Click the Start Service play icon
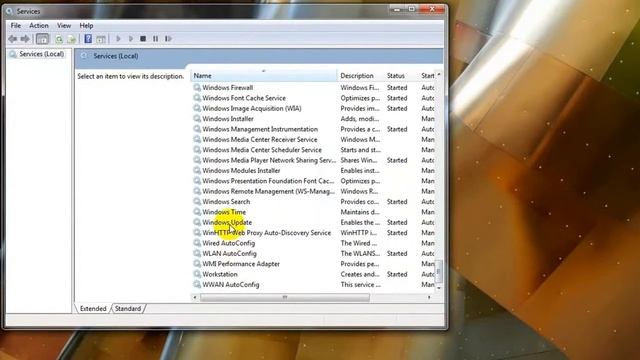This screenshot has height=360, width=640. 118,39
